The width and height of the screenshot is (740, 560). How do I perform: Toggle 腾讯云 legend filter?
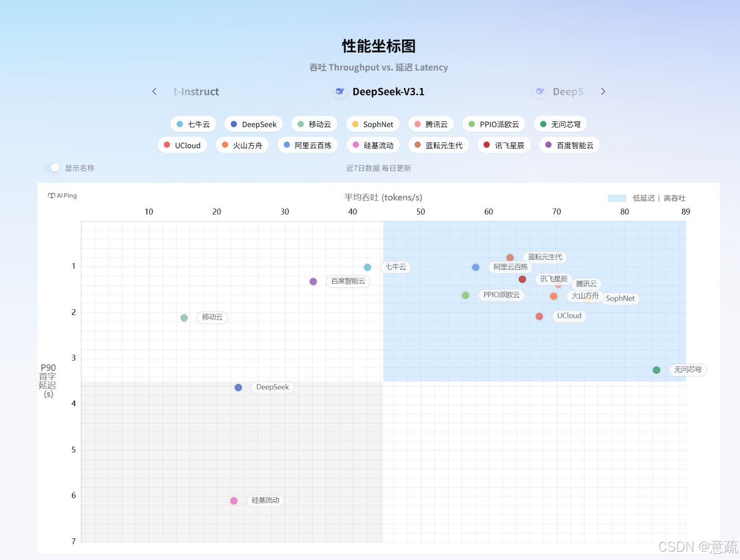431,124
